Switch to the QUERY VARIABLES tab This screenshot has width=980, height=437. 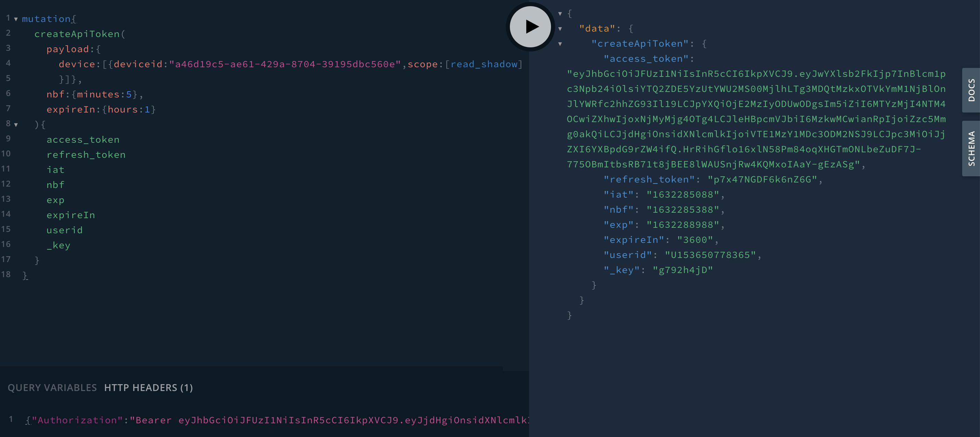point(52,388)
